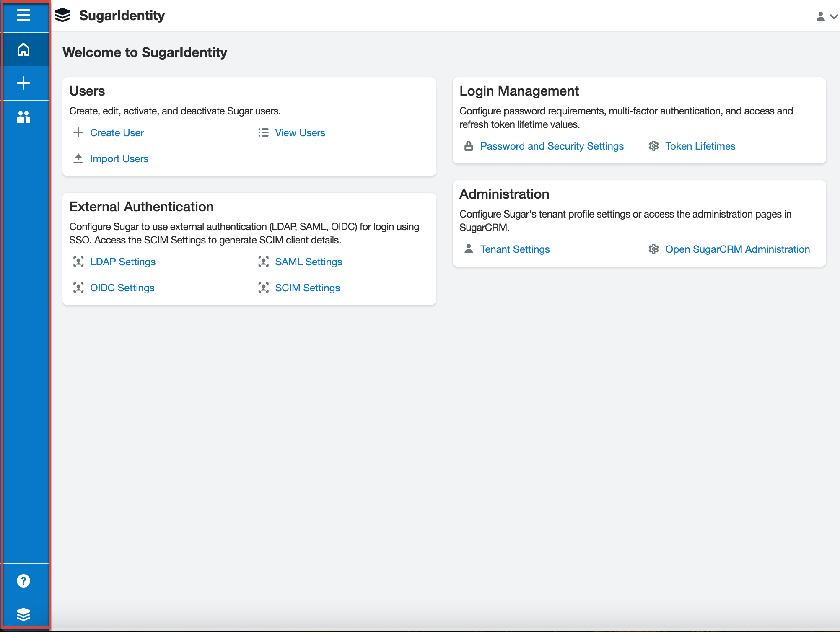
Task: Click the gear icon beside Token Lifetimes
Action: [653, 146]
